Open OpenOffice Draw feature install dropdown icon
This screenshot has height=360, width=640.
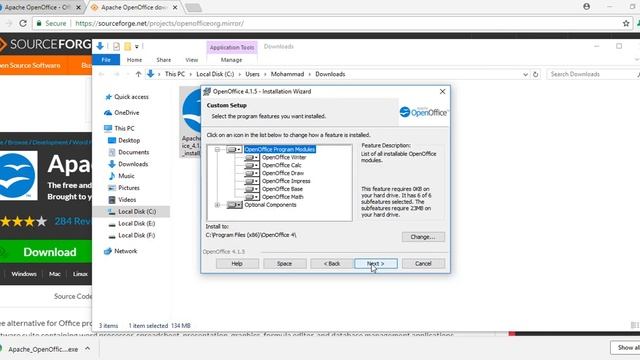(251, 173)
